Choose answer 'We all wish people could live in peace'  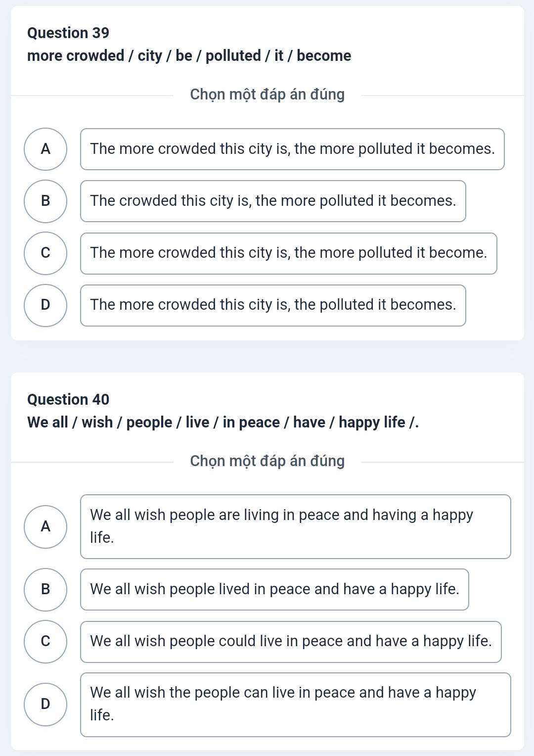291,642
